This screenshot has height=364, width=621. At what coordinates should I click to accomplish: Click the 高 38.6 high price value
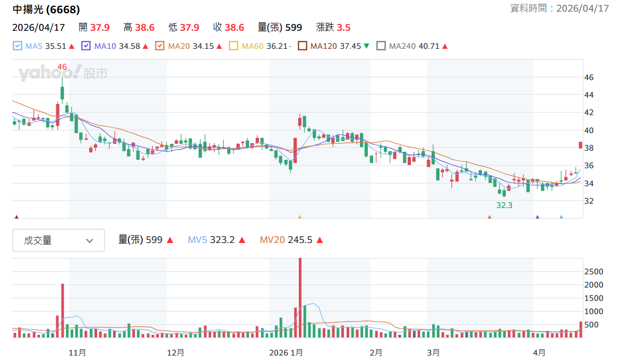tap(139, 28)
